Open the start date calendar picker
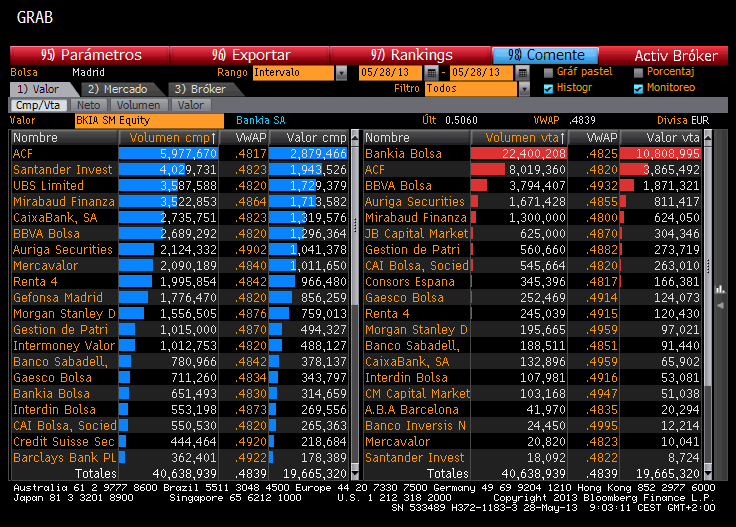 (x=431, y=73)
